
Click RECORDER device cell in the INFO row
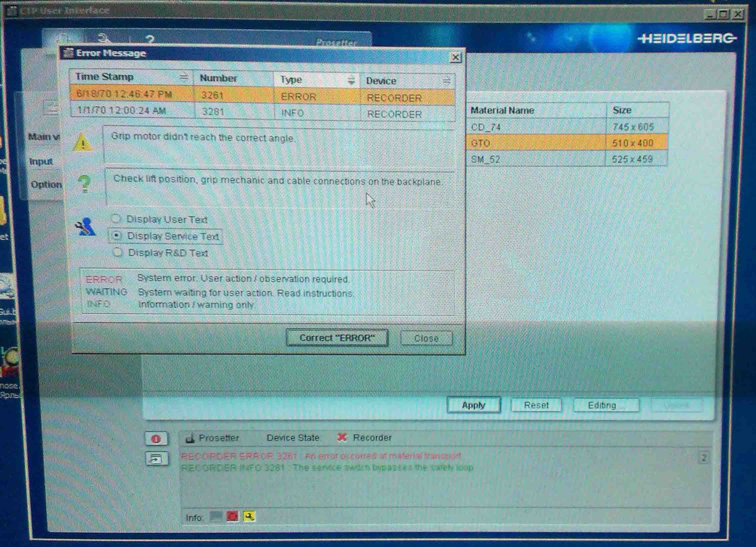(408, 114)
